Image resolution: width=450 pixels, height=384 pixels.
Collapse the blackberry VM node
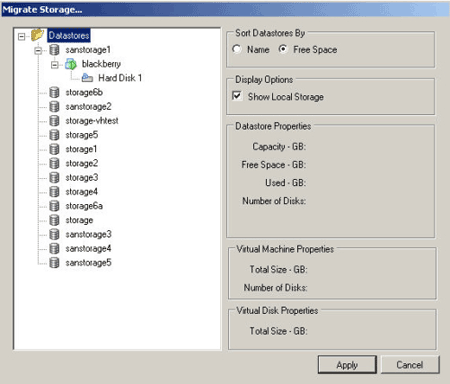(x=55, y=65)
